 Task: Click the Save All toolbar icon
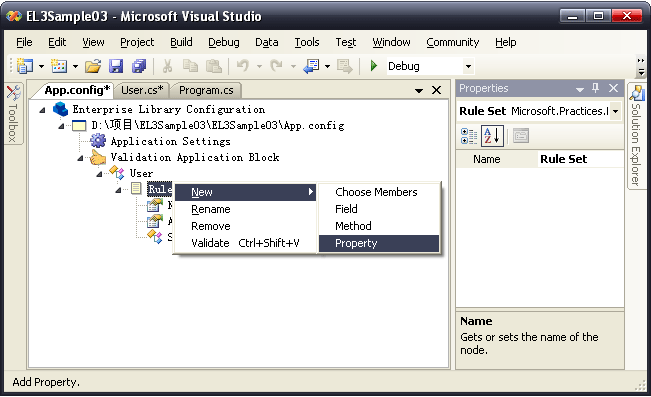[x=139, y=66]
